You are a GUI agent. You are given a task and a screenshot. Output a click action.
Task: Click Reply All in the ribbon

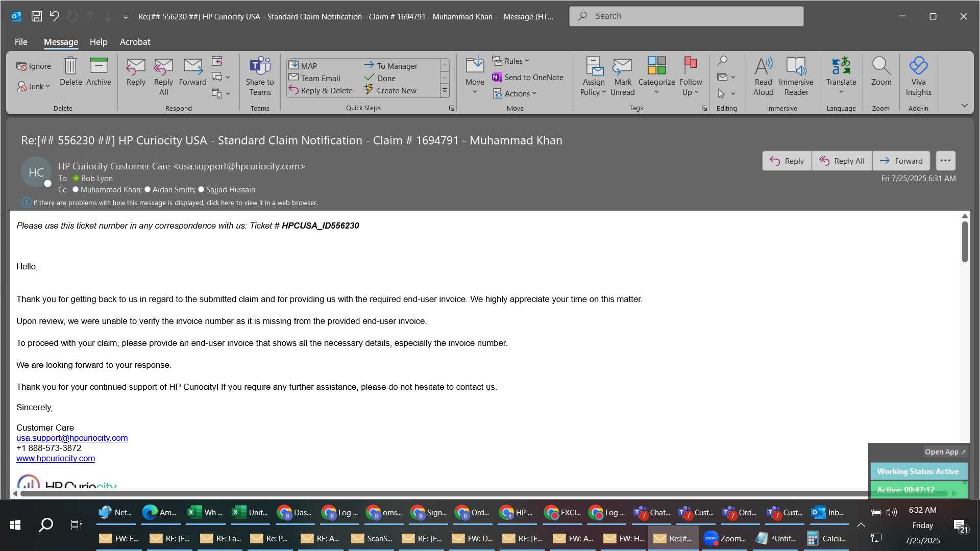point(163,77)
